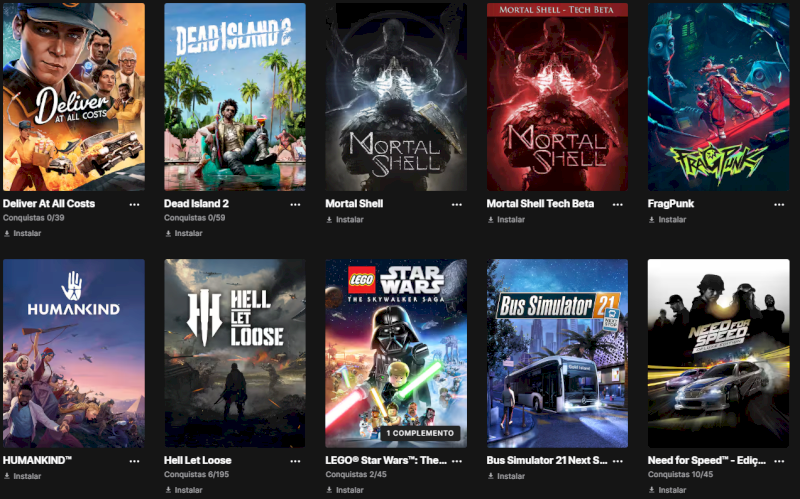This screenshot has width=800, height=499.
Task: Click Instalar under Hell Let Loose
Action: point(184,490)
